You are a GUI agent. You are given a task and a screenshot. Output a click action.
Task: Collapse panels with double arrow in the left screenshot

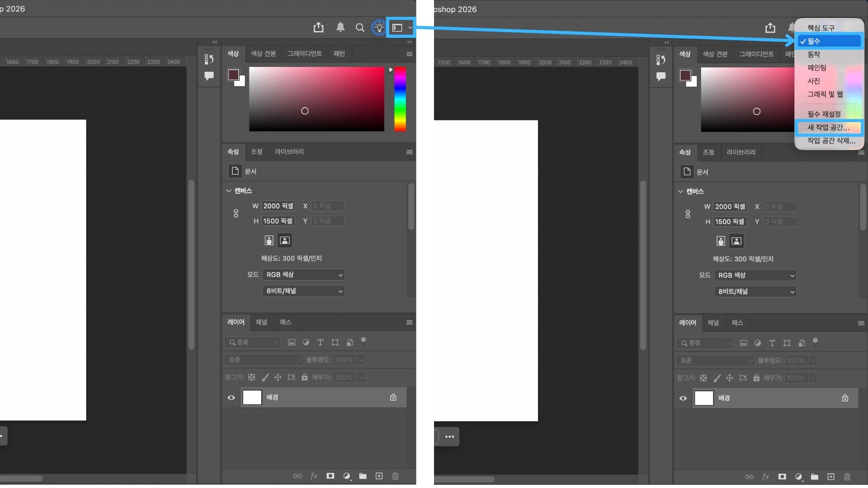pyautogui.click(x=409, y=42)
